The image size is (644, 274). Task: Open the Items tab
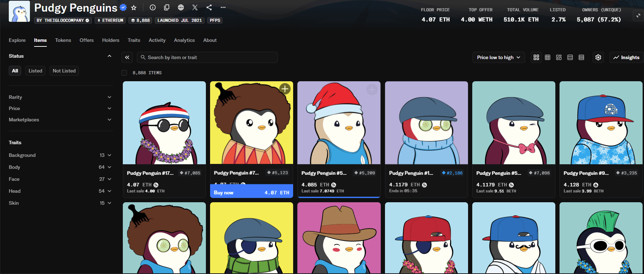click(40, 40)
